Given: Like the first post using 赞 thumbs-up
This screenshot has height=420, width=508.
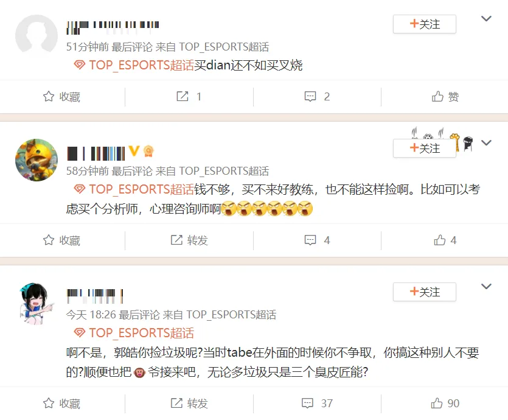Looking at the screenshot, I should 445,97.
